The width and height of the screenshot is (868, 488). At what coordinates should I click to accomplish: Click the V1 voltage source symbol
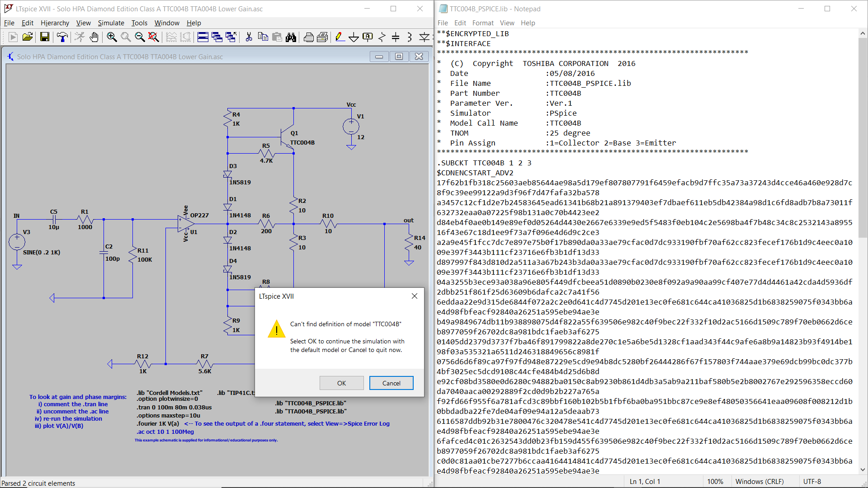(x=351, y=127)
